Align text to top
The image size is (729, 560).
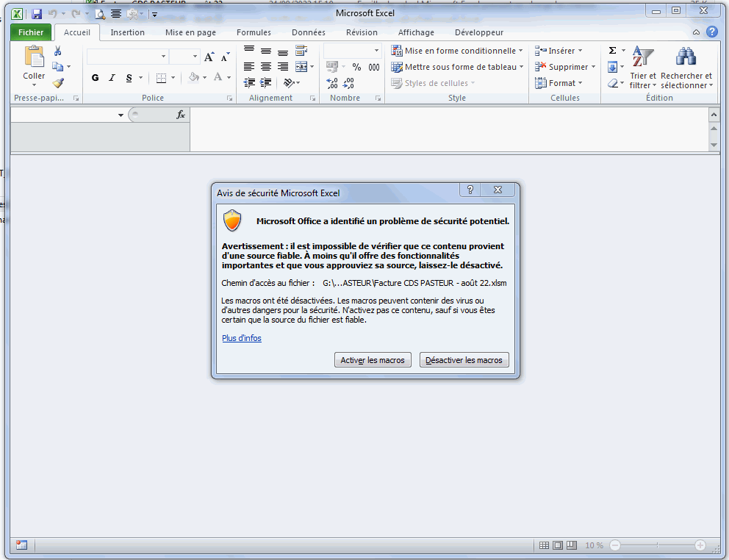[249, 50]
